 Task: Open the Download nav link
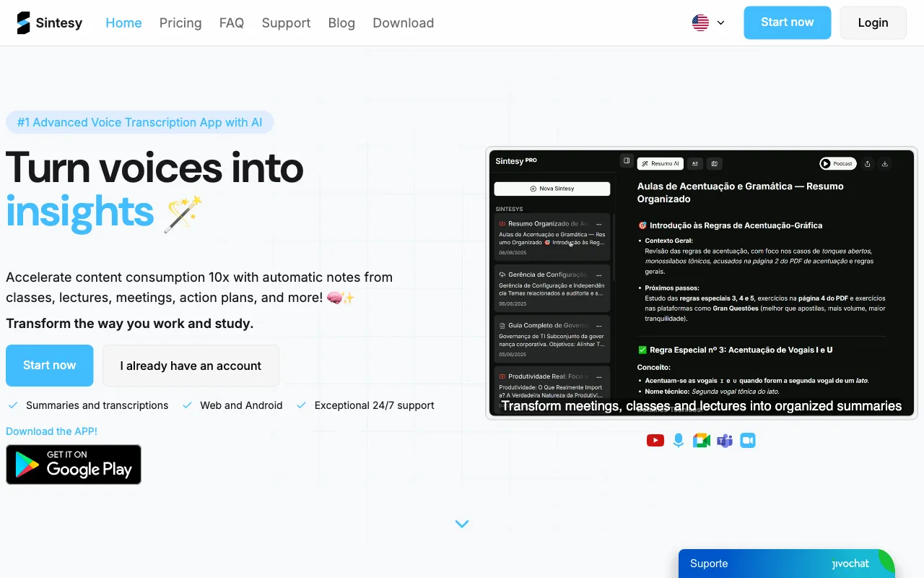[x=403, y=23]
